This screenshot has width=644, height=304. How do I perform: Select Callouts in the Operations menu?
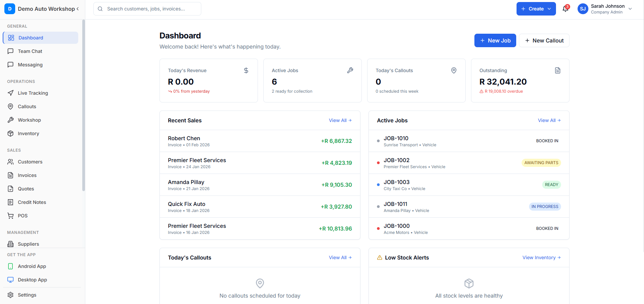[x=27, y=107]
